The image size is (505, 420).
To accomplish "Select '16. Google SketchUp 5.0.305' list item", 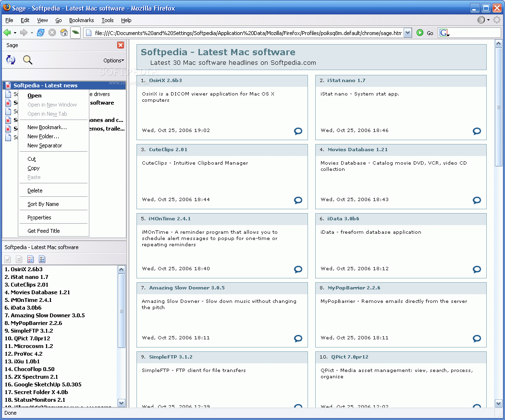I will (x=60, y=384).
